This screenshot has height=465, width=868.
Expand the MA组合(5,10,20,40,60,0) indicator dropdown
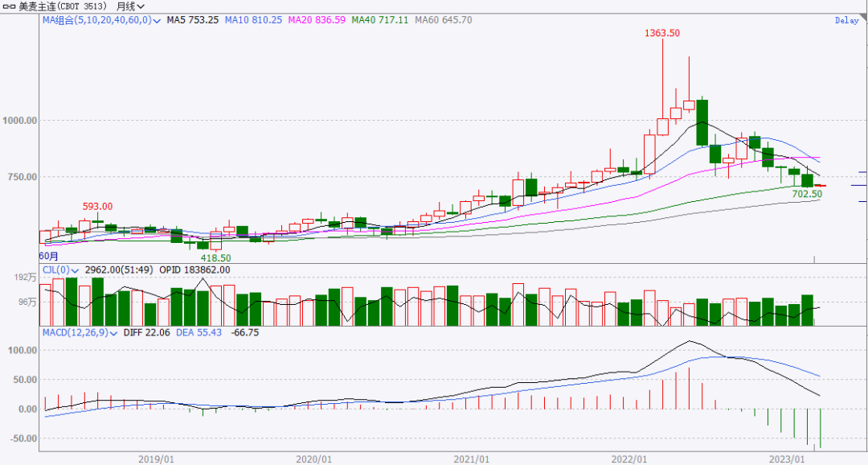tap(156, 20)
